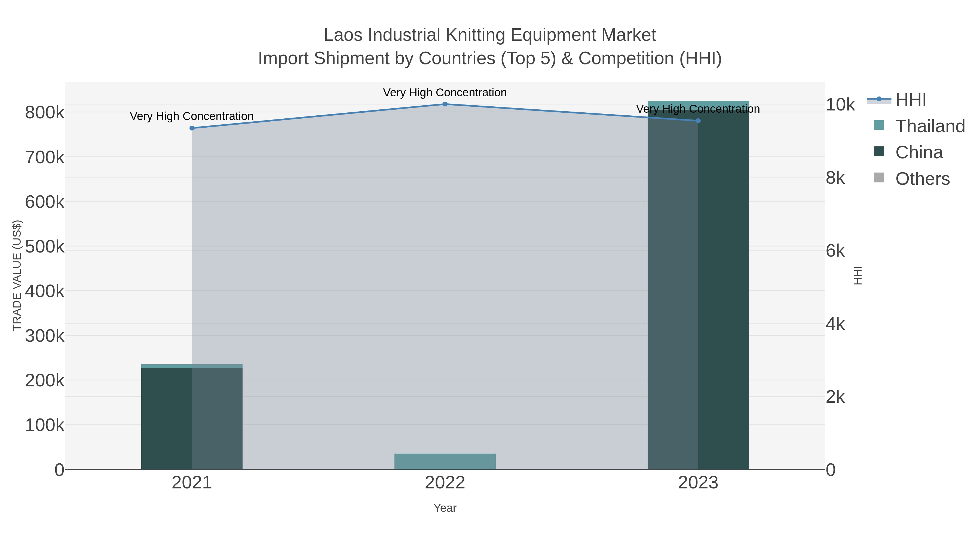Click the 2022 Thailand bar
The width and height of the screenshot is (980, 551).
(445, 461)
